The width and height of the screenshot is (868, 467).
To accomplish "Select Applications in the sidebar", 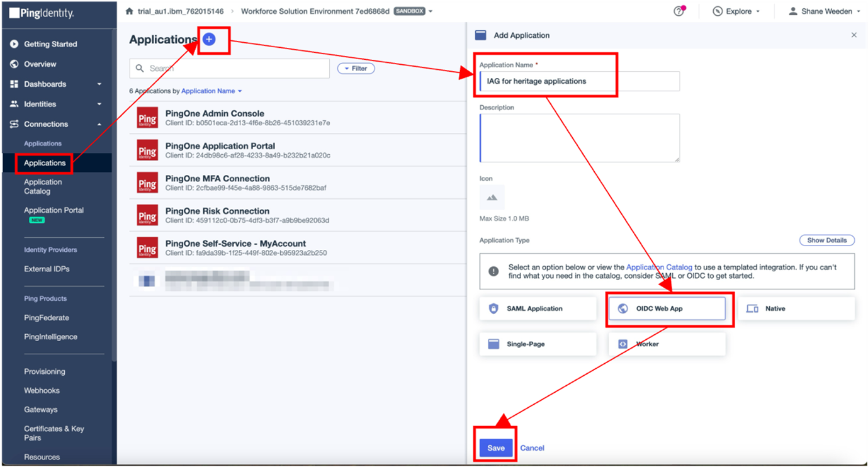I will pyautogui.click(x=45, y=163).
